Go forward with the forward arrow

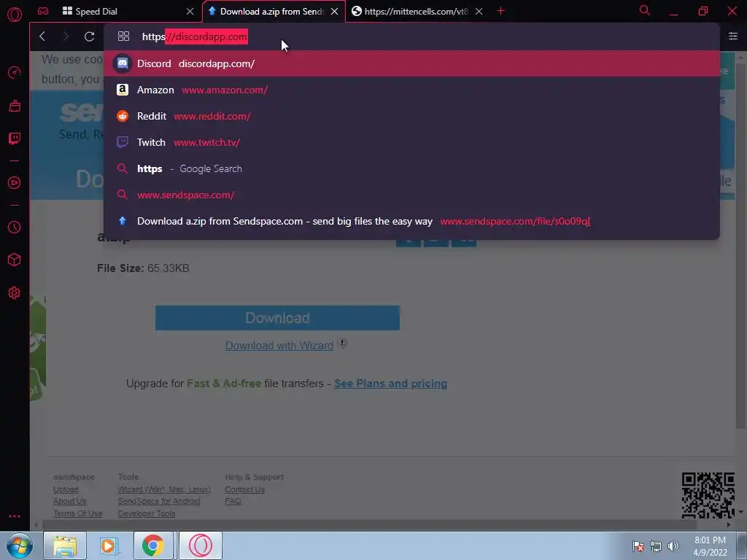pos(66,36)
